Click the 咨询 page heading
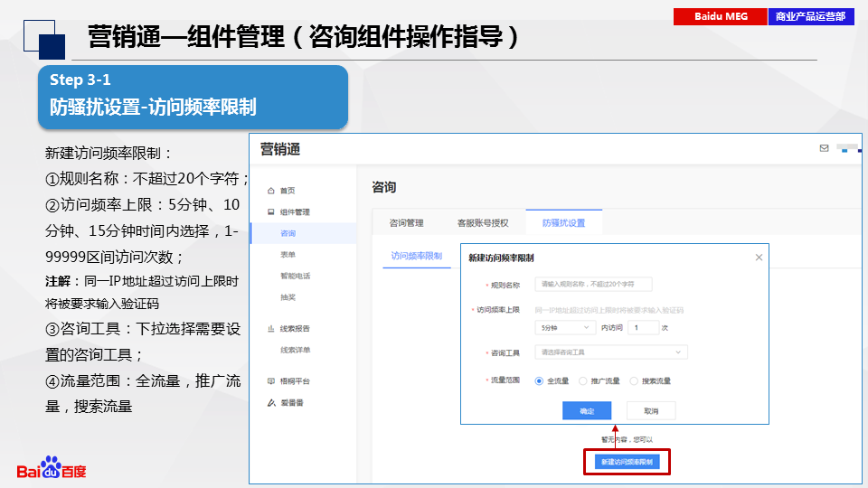868x488 pixels. click(x=384, y=188)
